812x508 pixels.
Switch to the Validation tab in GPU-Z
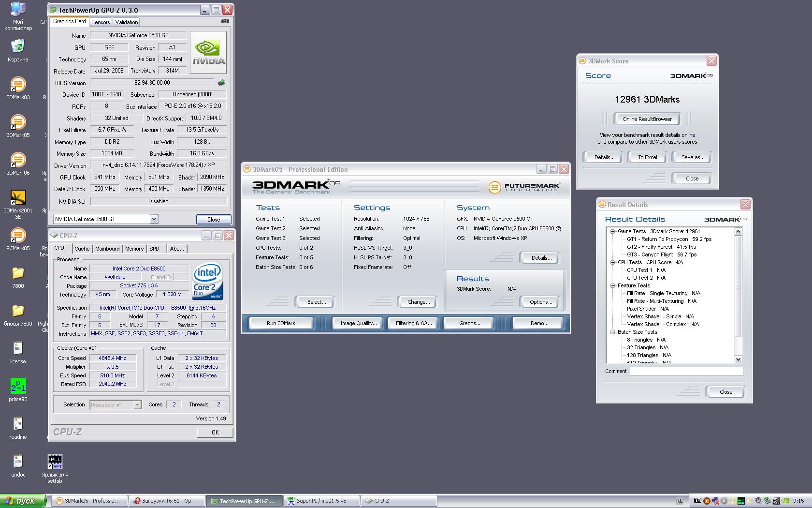[127, 22]
